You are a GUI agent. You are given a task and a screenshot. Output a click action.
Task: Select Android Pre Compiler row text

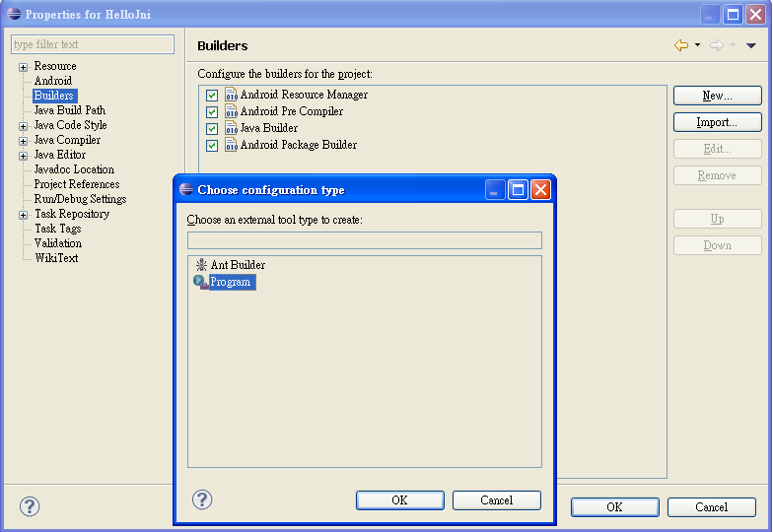point(292,110)
